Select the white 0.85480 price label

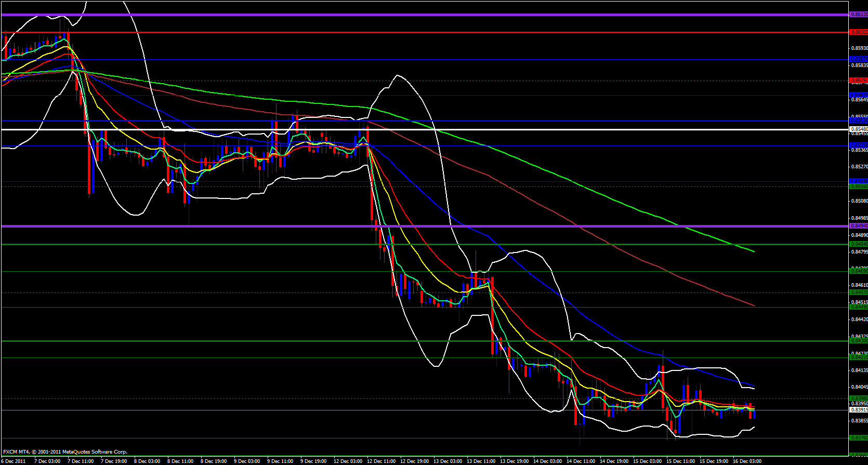(x=858, y=129)
